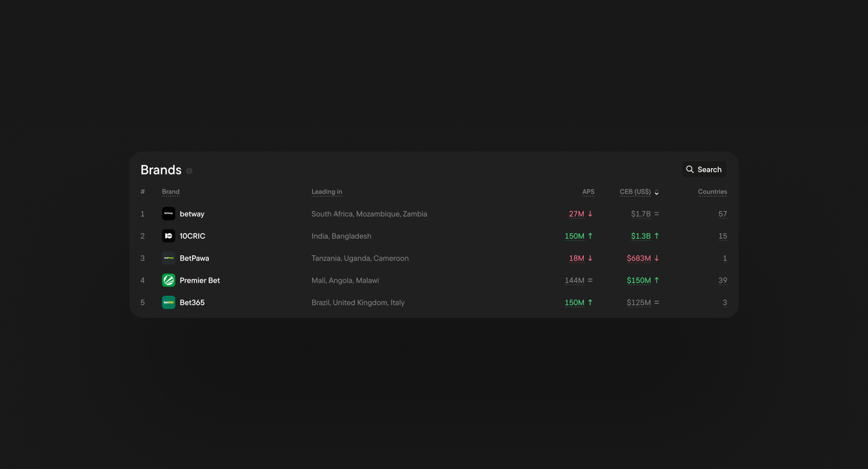The image size is (868, 469).
Task: Click the magnifying glass search icon
Action: click(x=690, y=169)
